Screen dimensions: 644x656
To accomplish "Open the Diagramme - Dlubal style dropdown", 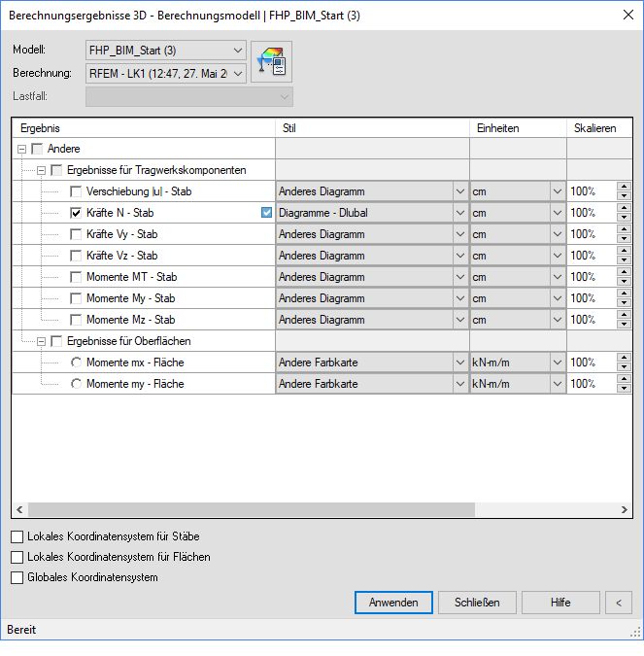I will click(x=460, y=213).
